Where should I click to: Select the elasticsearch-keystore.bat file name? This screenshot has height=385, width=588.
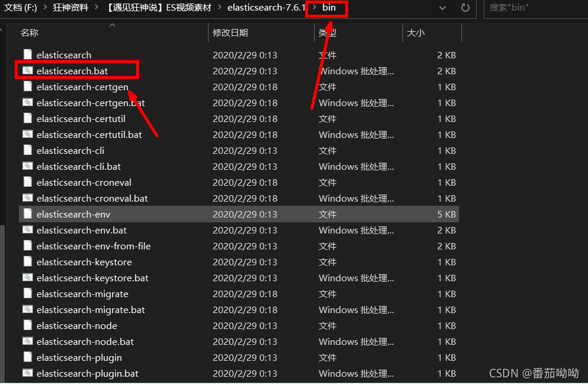click(93, 278)
